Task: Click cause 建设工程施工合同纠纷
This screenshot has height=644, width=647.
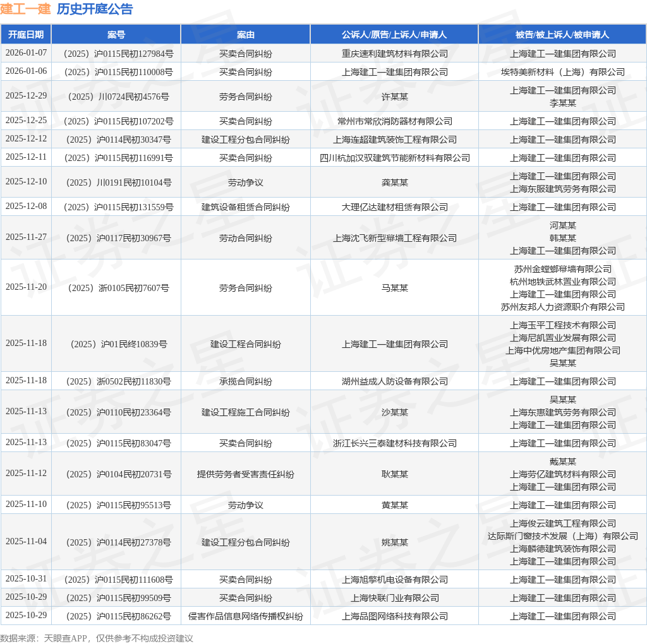Action: 246,412
